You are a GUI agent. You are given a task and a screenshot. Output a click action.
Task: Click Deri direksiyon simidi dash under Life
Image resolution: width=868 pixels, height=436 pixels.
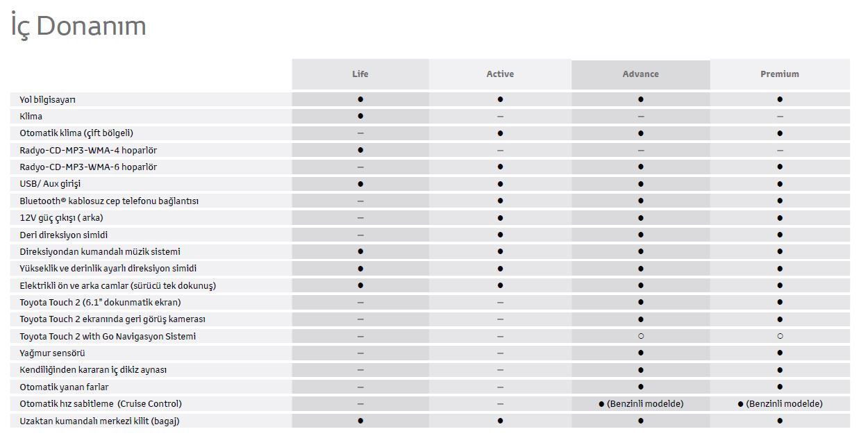point(360,235)
